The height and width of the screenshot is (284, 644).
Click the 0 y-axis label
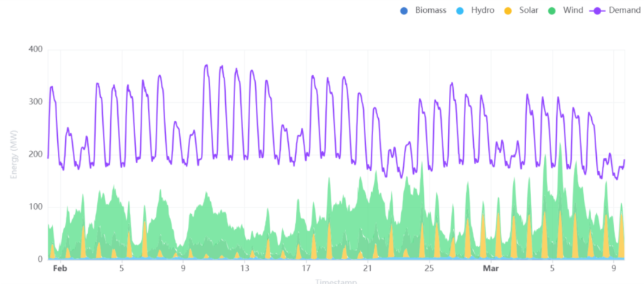[x=40, y=260]
